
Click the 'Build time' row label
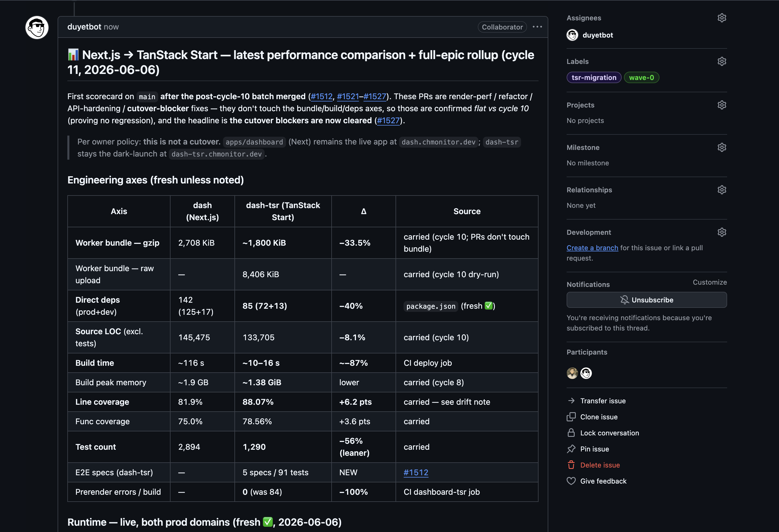pos(95,363)
